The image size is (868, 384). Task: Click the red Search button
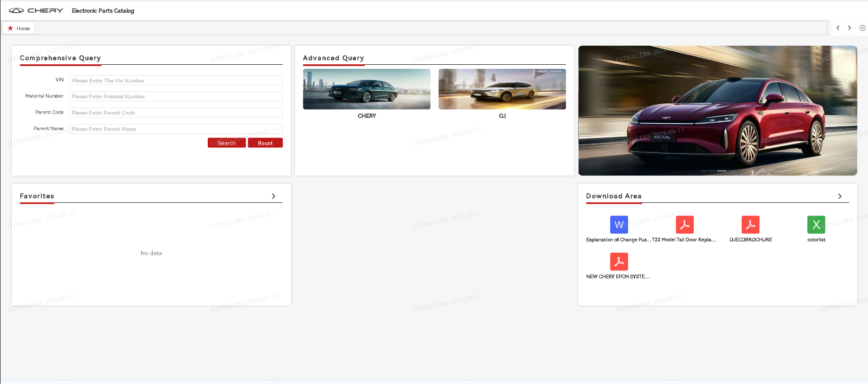[x=226, y=143]
